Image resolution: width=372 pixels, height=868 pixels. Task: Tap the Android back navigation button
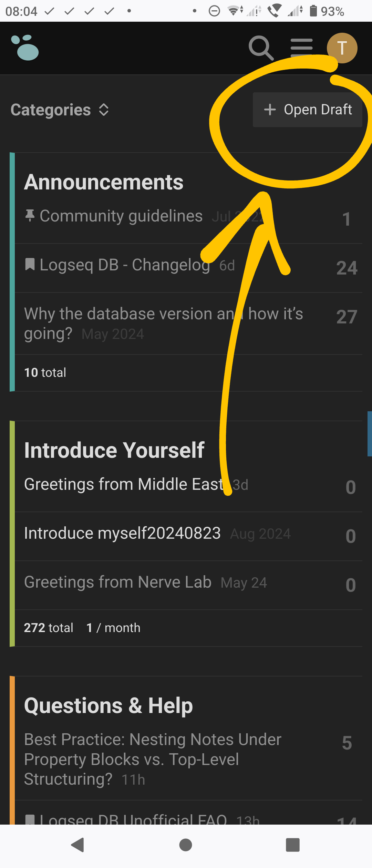click(78, 845)
